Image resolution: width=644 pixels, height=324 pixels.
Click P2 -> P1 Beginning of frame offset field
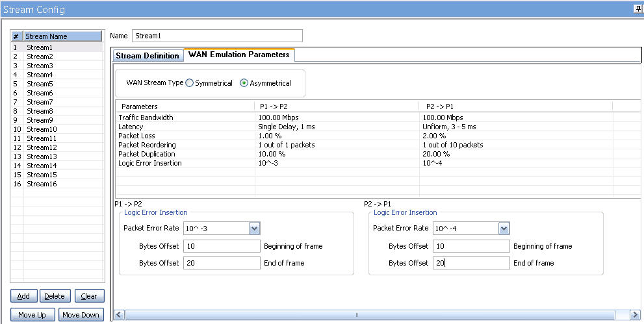click(x=471, y=246)
